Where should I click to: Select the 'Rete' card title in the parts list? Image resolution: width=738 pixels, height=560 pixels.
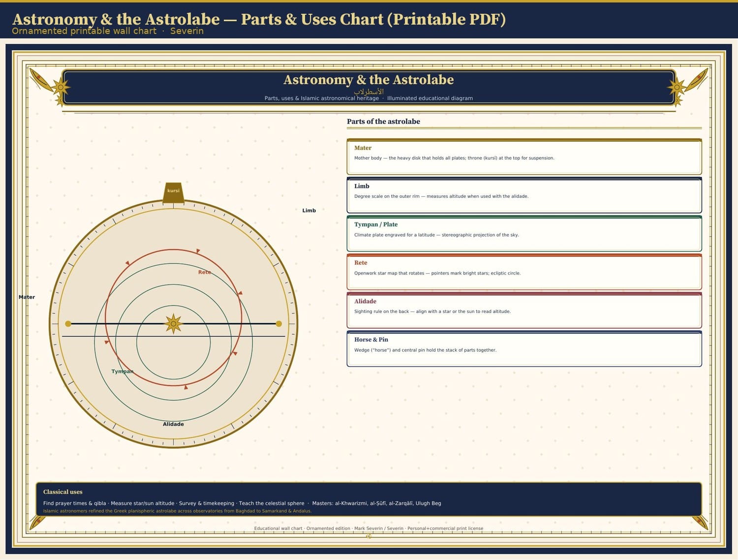tap(361, 263)
